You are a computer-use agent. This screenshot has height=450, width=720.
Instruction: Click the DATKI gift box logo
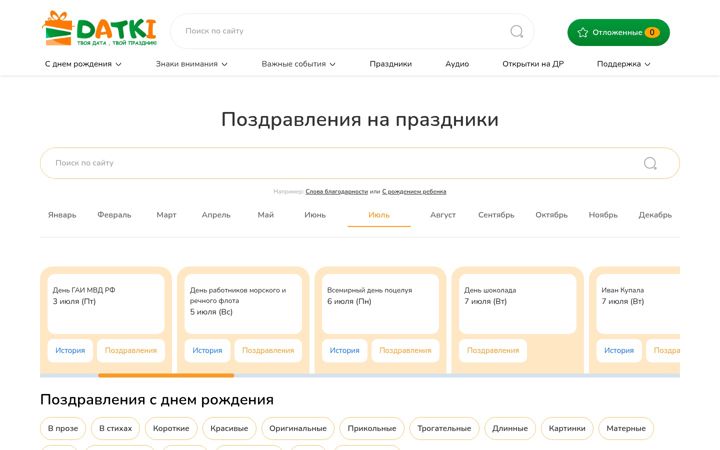point(100,28)
